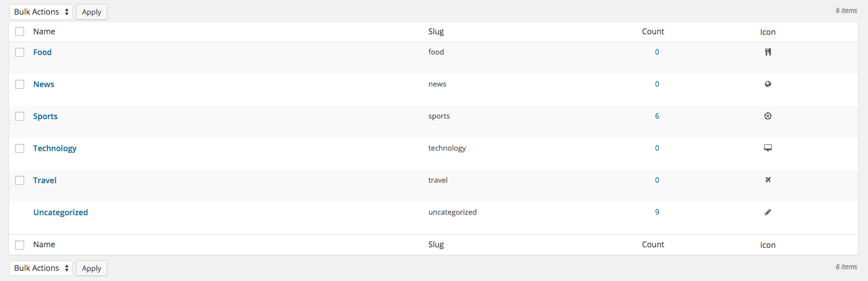The height and width of the screenshot is (281, 868).
Task: Click the soccer ball Sports icon
Action: (768, 116)
